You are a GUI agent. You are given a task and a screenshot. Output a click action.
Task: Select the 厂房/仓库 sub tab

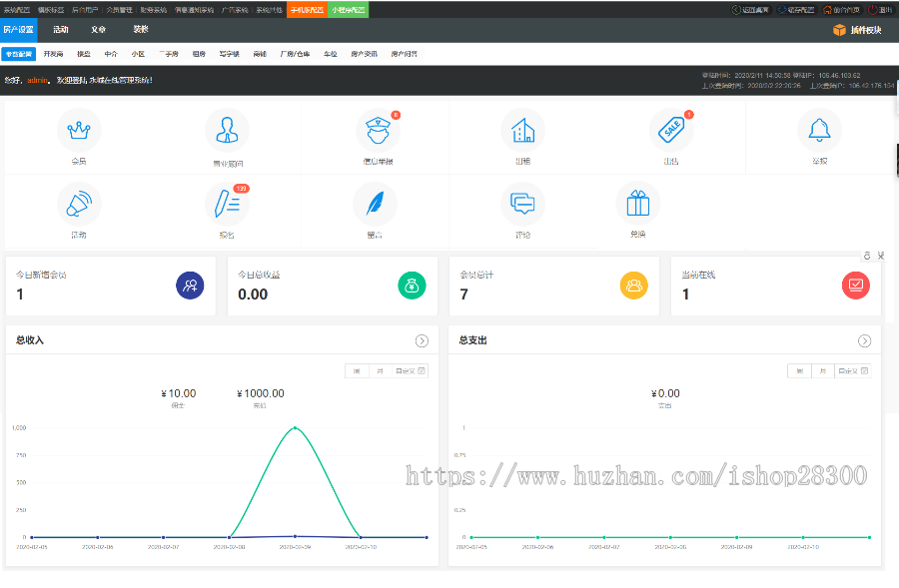coord(296,54)
